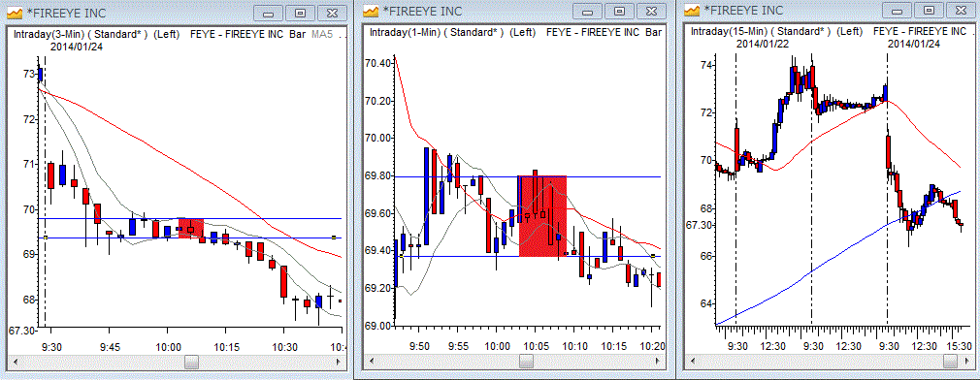The height and width of the screenshot is (380, 980).
Task: Click the '2014/01/24' date in 15-Min chart
Action: 913,43
